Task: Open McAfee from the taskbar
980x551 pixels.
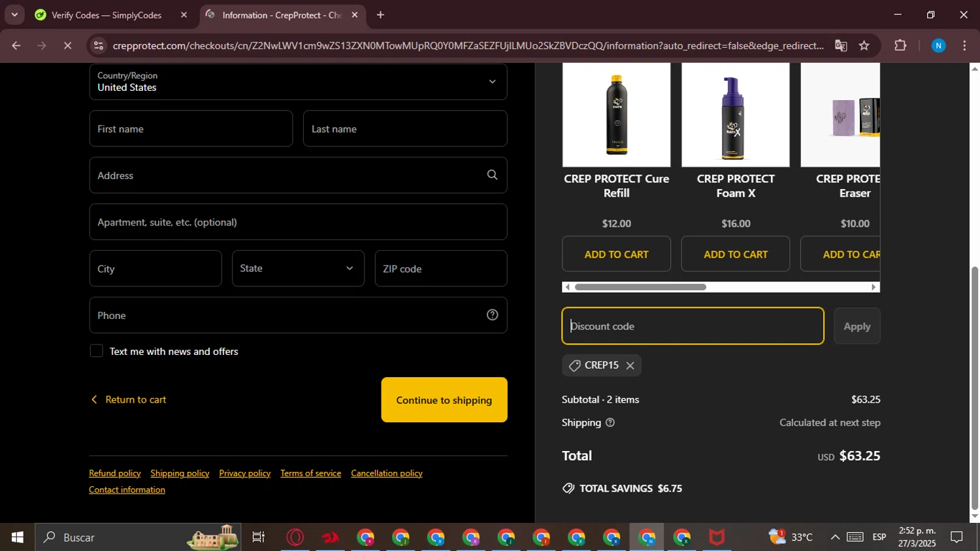Action: tap(717, 537)
